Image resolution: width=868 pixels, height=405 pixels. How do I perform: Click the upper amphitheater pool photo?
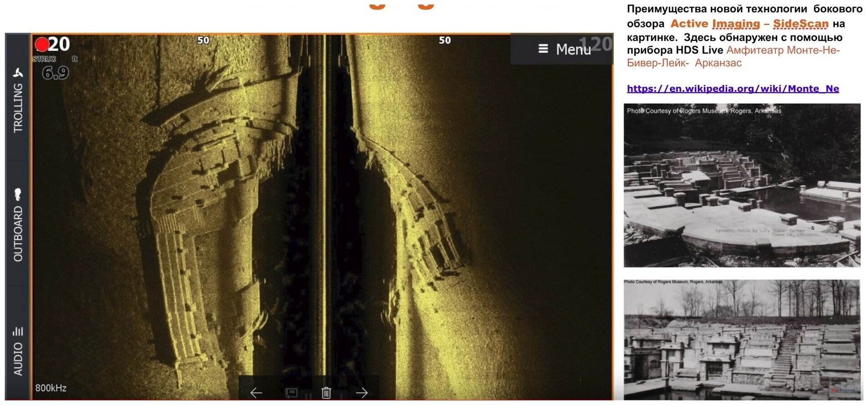coord(742,185)
